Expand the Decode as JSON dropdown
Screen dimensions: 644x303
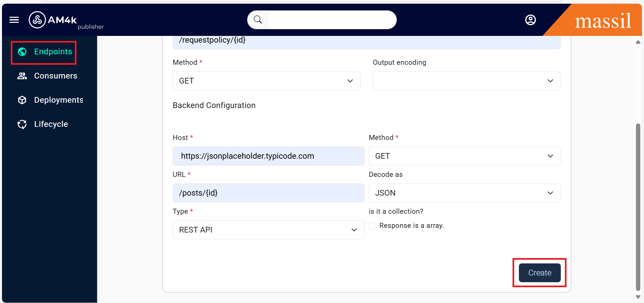click(x=464, y=193)
